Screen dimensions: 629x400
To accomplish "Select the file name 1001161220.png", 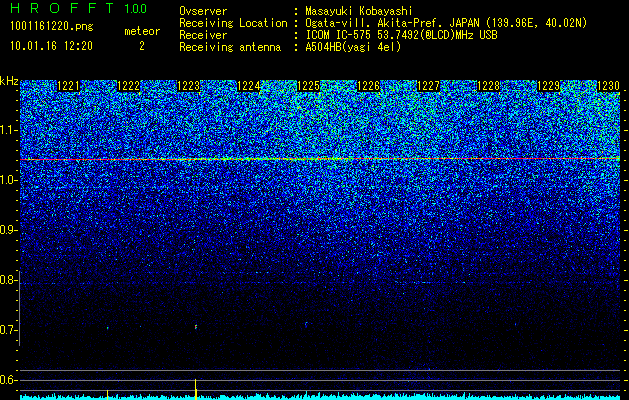I will click(52, 27).
